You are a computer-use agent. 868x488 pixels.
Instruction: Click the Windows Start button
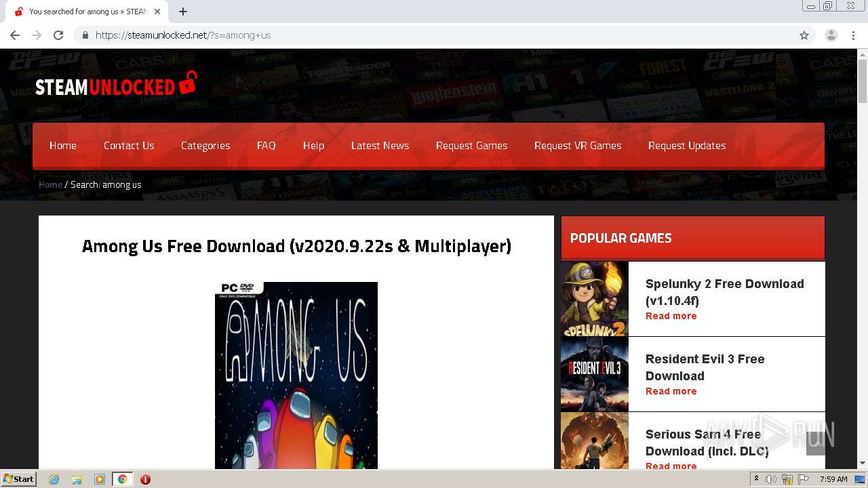click(18, 479)
